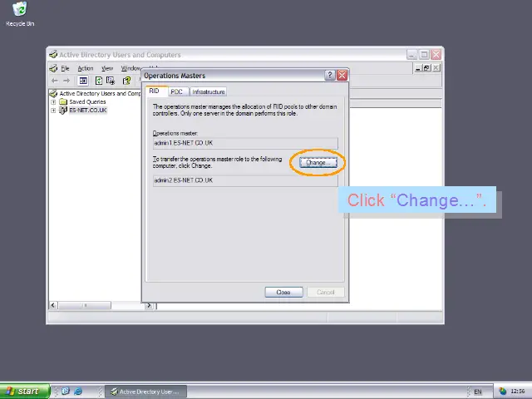Image resolution: width=532 pixels, height=399 pixels.
Task: Click the console icon left of File menu
Action: [x=53, y=68]
